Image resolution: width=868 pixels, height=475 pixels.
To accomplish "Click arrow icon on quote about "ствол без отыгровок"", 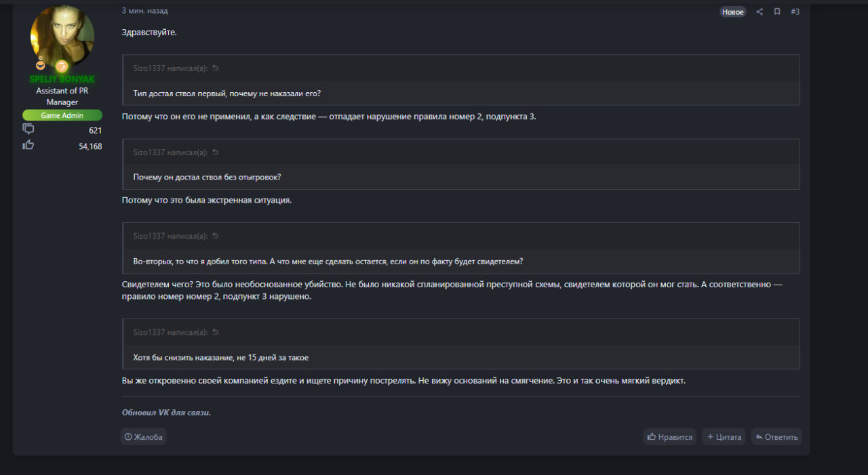I will coord(216,152).
